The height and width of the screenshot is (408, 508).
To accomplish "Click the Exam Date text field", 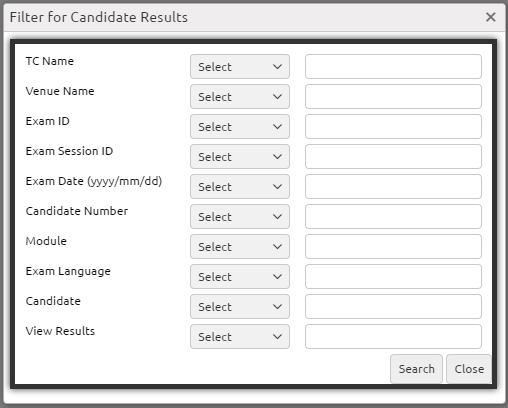I will coord(393,187).
